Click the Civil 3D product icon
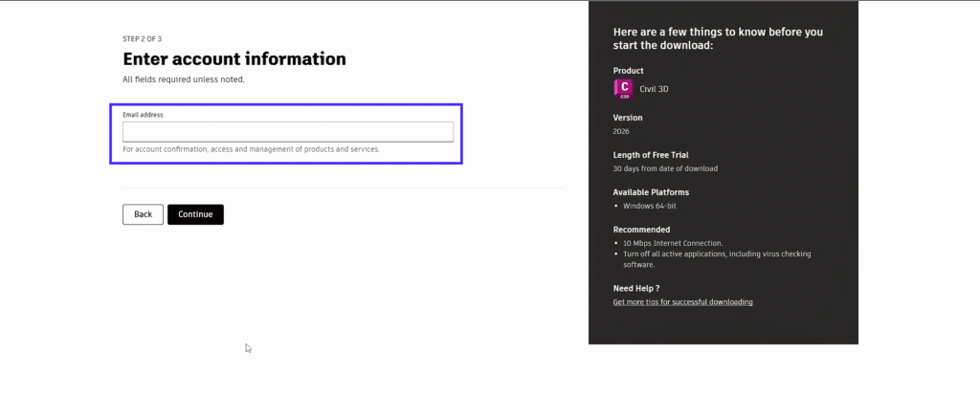Viewport: 980px width, 397px height. tap(622, 89)
